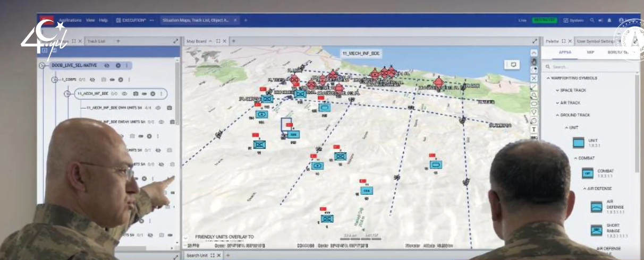
Task: Switch to the Track List tab
Action: tap(96, 41)
